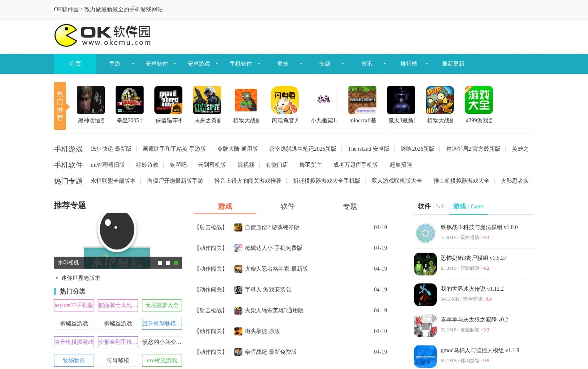Click the 余晖战纪 small game icon
The height and width of the screenshot is (369, 588).
(238, 352)
